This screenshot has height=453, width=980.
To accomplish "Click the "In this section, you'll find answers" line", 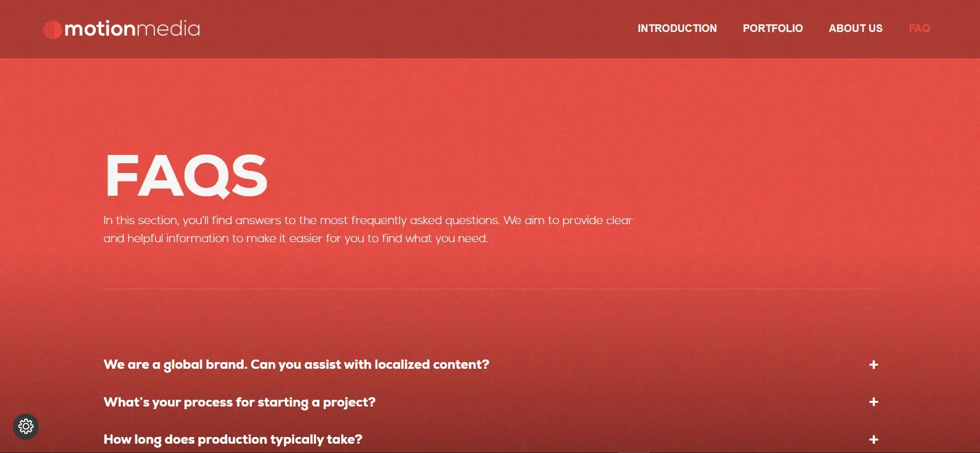I will coord(368,221).
